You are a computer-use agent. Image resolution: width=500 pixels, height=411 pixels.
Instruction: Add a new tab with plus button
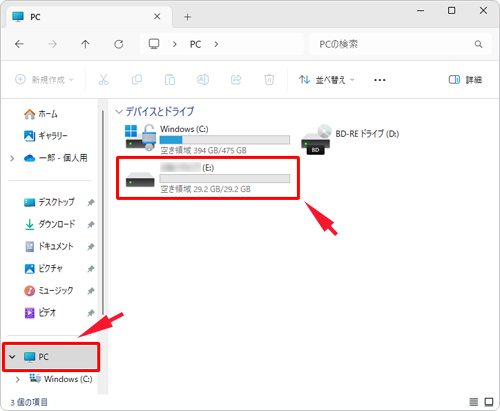point(187,17)
